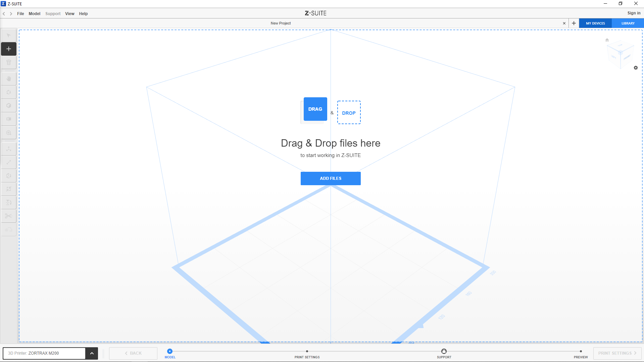
Task: Switch to the MY DEVICES tab
Action: coord(595,23)
